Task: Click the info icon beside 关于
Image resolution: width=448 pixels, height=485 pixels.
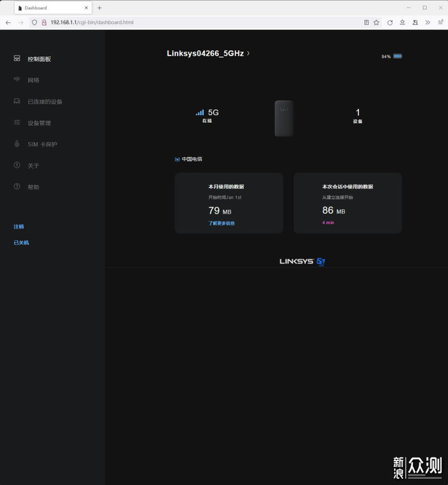Action: pos(17,165)
